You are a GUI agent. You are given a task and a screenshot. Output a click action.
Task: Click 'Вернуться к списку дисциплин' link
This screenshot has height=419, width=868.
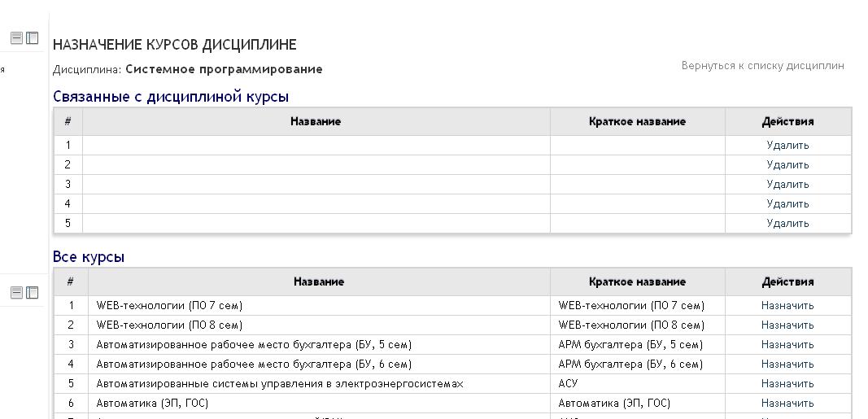coord(762,65)
